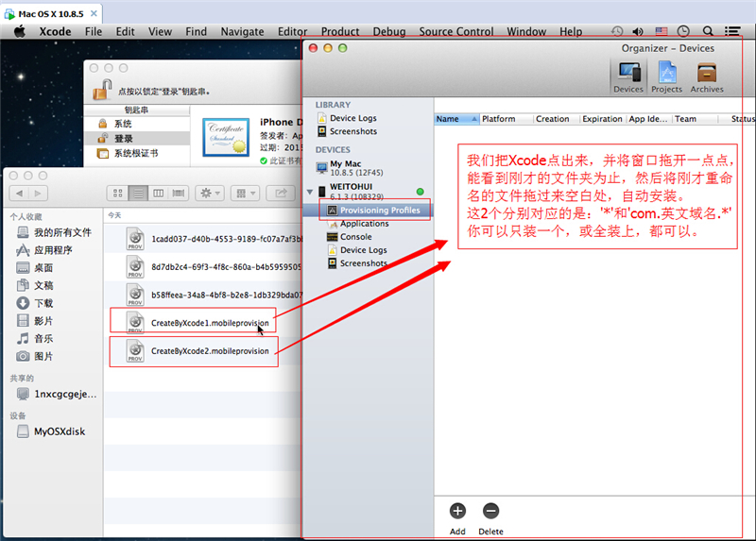This screenshot has width=756, height=541.
Task: Switch Finder to Cover Flow view
Action: (x=179, y=194)
